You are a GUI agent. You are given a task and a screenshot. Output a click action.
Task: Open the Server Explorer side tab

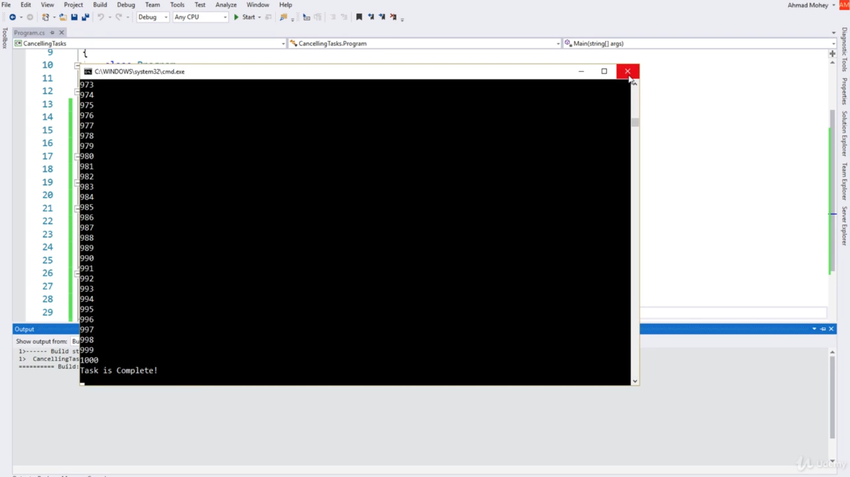tap(844, 226)
